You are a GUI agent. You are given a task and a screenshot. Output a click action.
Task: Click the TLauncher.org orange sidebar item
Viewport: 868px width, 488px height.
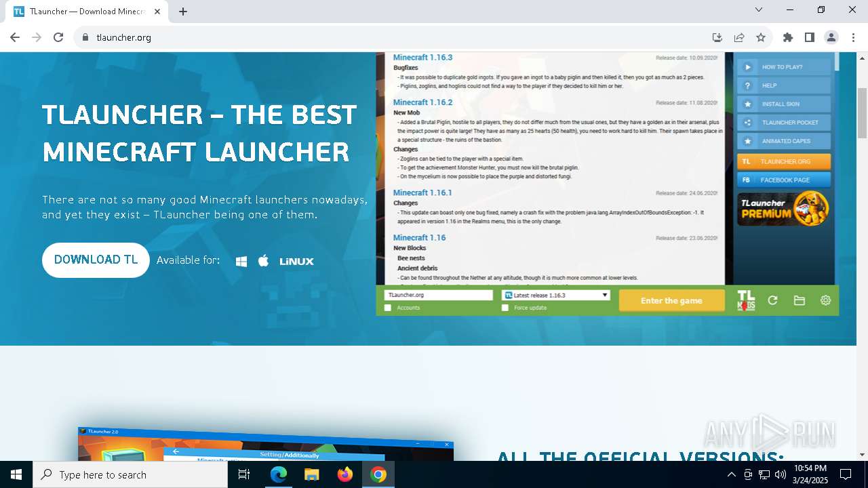click(784, 162)
